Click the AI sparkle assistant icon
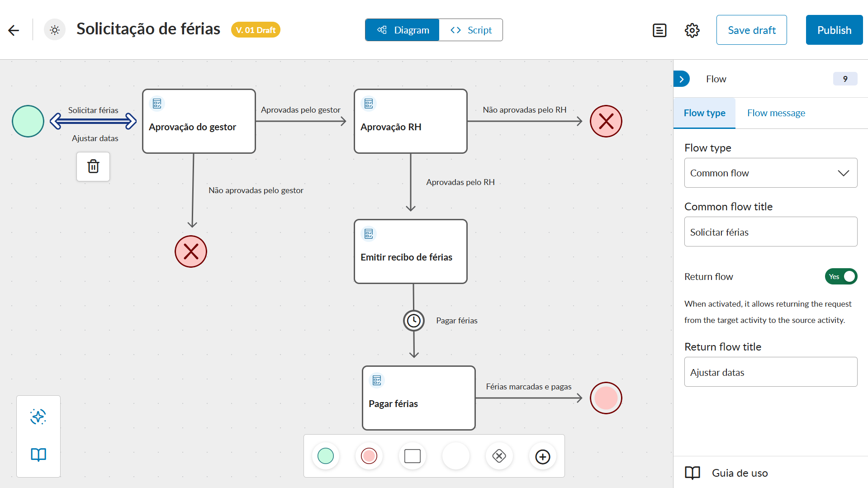 38,417
